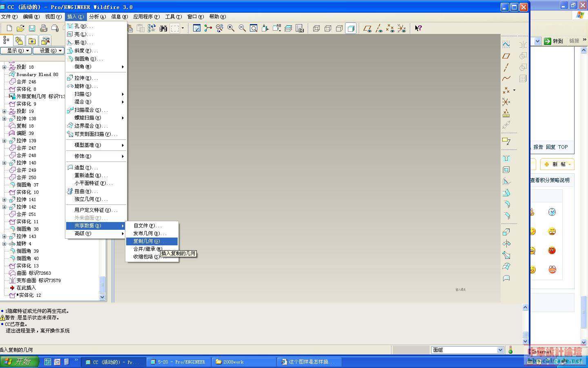Click the Datum Axis tool icon

[x=506, y=67]
